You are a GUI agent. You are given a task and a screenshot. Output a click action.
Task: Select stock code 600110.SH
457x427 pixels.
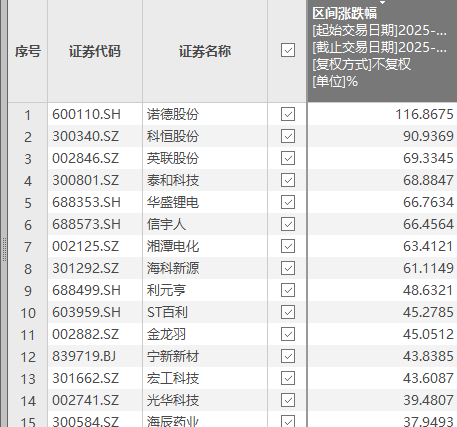click(x=86, y=115)
